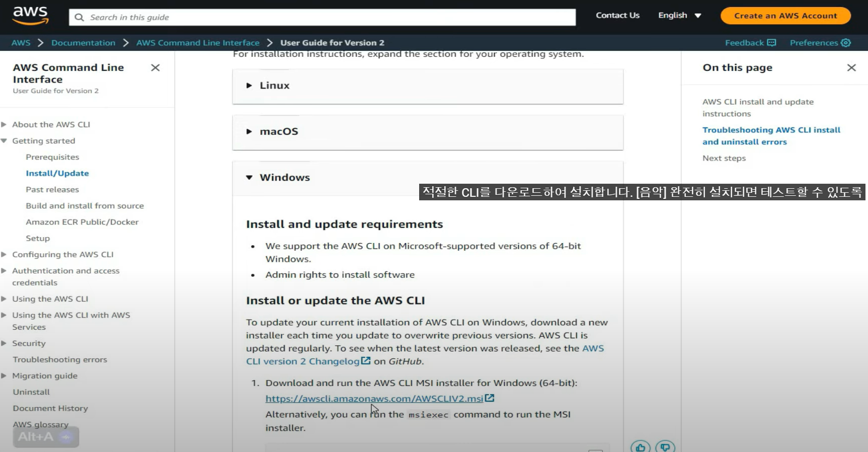
Task: Click external link icon after AWSCLIV2.msi
Action: 490,398
